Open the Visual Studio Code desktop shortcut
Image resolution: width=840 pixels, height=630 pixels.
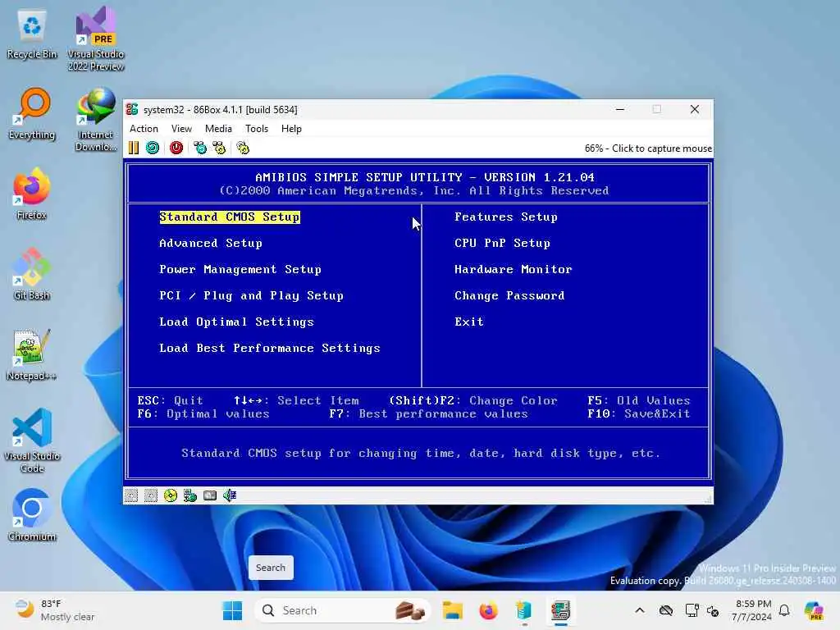pyautogui.click(x=32, y=441)
